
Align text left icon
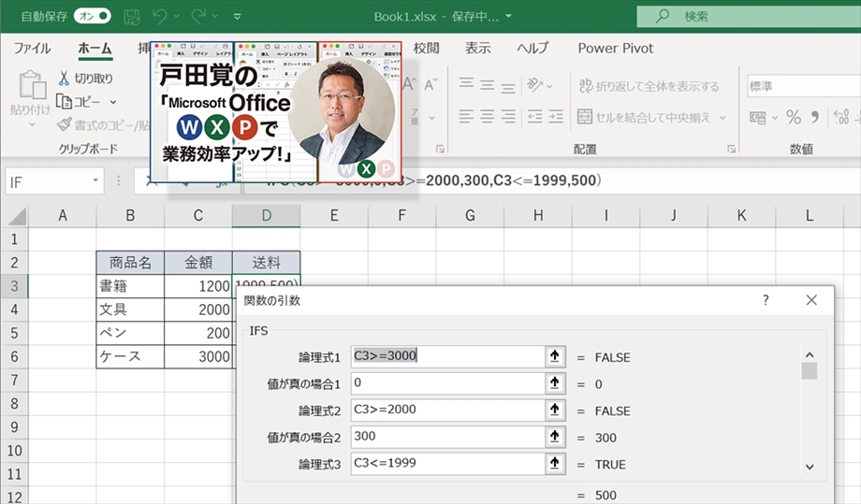coord(466,116)
